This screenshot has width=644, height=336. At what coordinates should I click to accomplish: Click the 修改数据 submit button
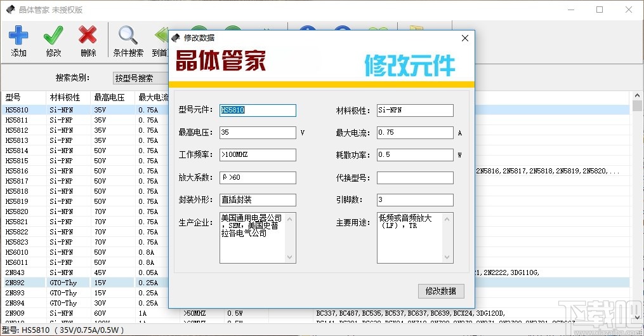point(441,291)
